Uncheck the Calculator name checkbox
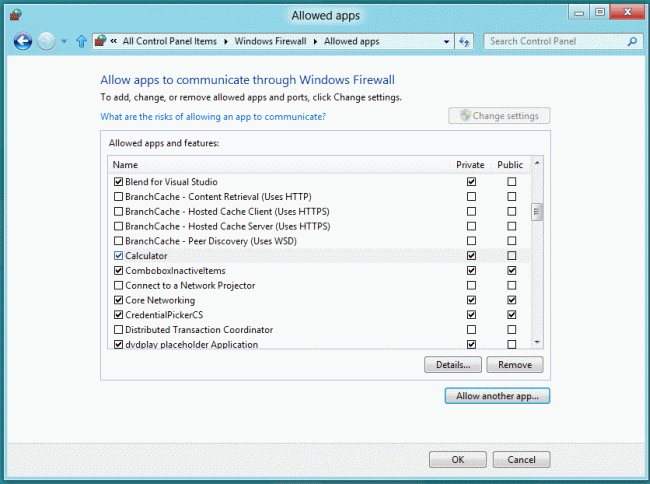The height and width of the screenshot is (484, 650). [x=119, y=256]
